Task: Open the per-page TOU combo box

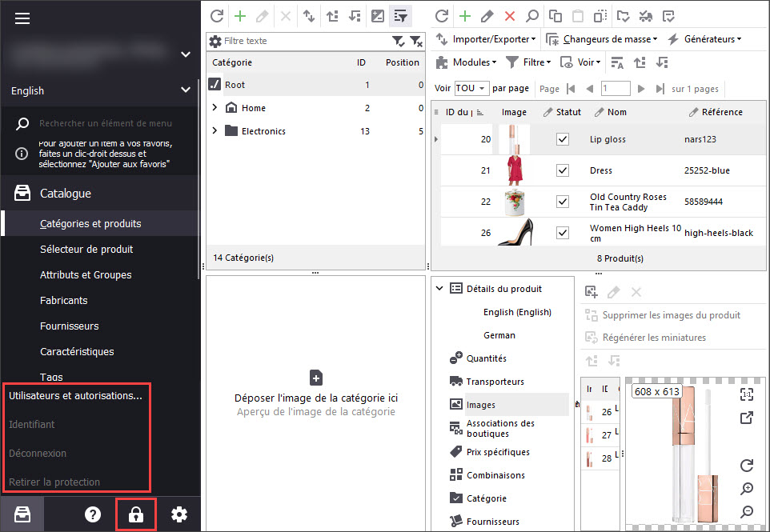Action: (x=471, y=89)
